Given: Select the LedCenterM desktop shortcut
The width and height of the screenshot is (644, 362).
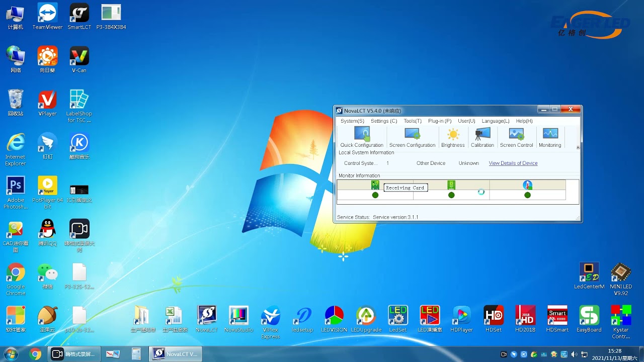Looking at the screenshot, I should coord(589,276).
